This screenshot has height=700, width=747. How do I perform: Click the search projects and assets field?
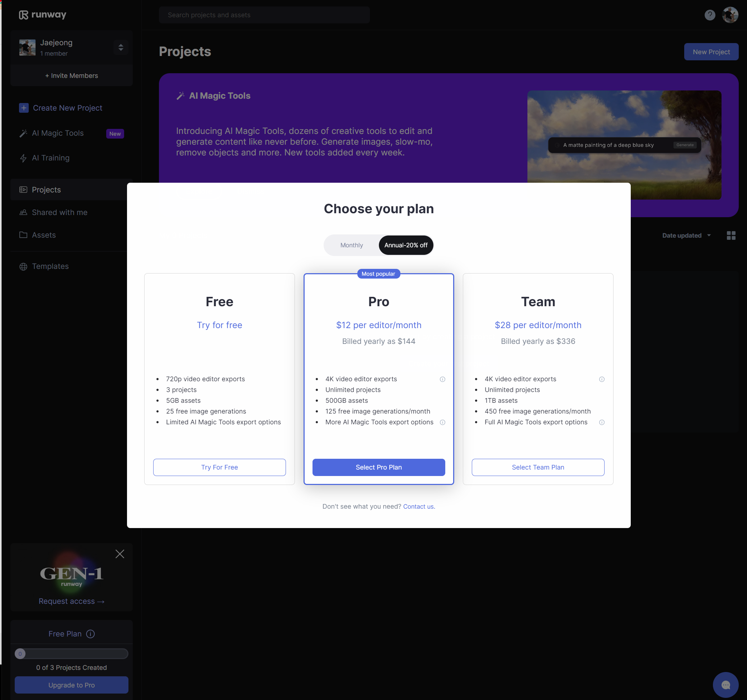[x=264, y=15]
